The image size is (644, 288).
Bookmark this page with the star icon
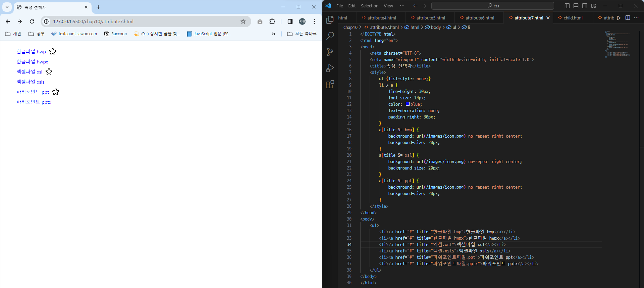tap(243, 21)
